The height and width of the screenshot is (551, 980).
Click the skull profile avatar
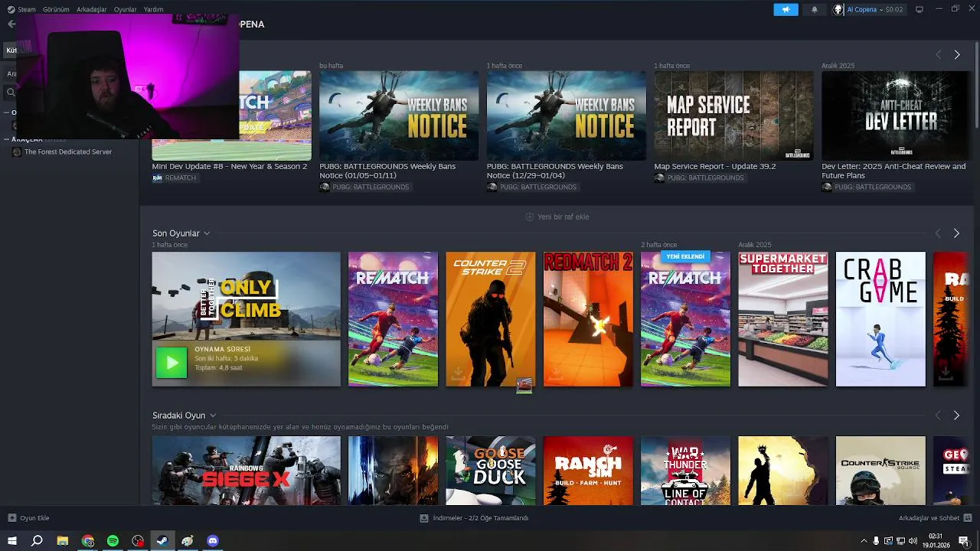(838, 9)
